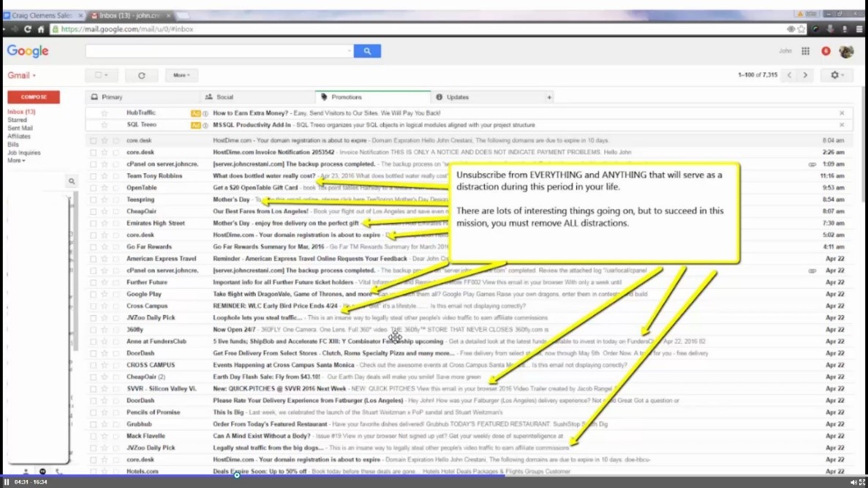
Task: Open the select-all checkbox dropdown
Action: (102, 75)
